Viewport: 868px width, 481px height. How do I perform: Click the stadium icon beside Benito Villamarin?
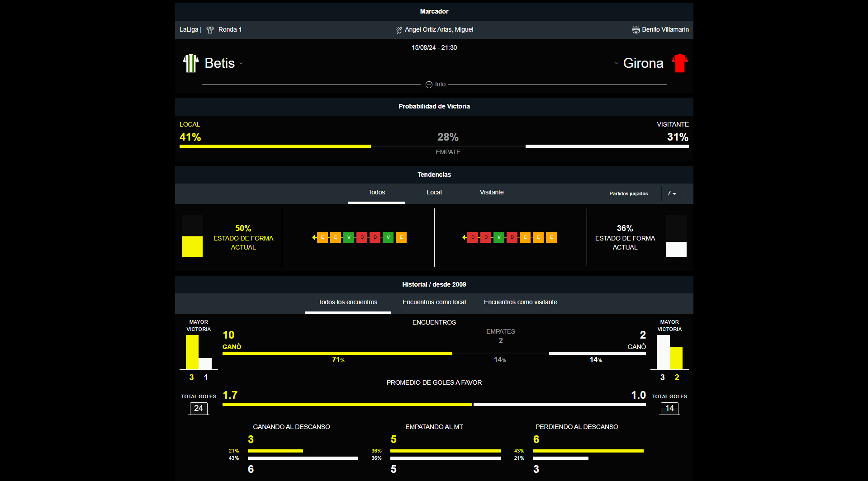click(x=636, y=30)
